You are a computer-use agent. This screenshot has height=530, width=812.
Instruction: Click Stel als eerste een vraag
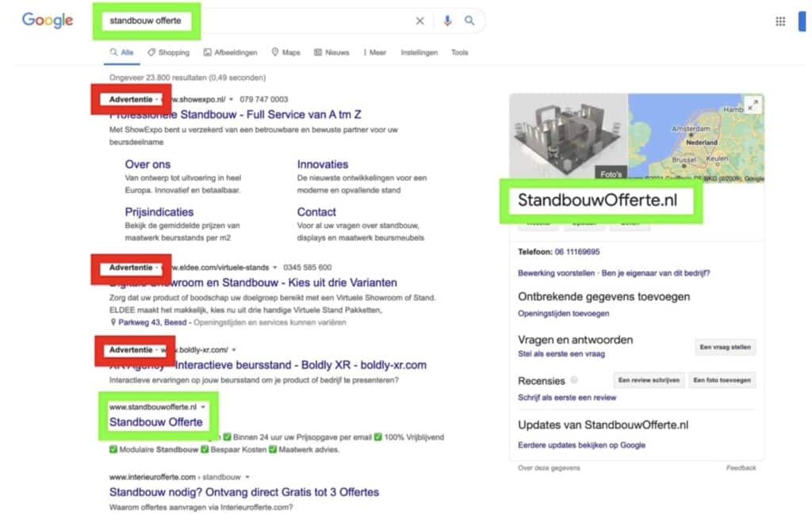(x=561, y=354)
